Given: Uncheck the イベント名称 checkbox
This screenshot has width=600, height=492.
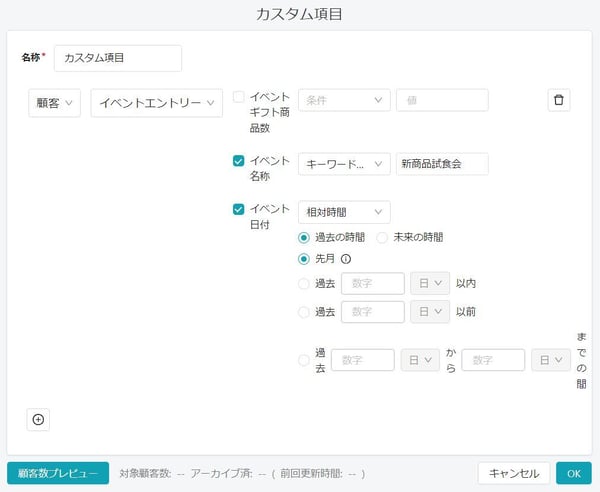Looking at the screenshot, I should [x=238, y=160].
